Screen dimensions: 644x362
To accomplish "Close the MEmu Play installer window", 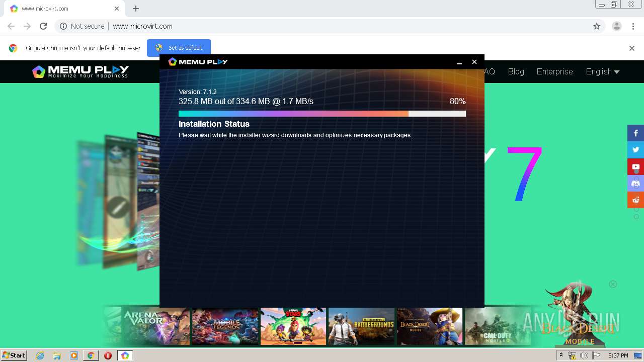I will [474, 62].
